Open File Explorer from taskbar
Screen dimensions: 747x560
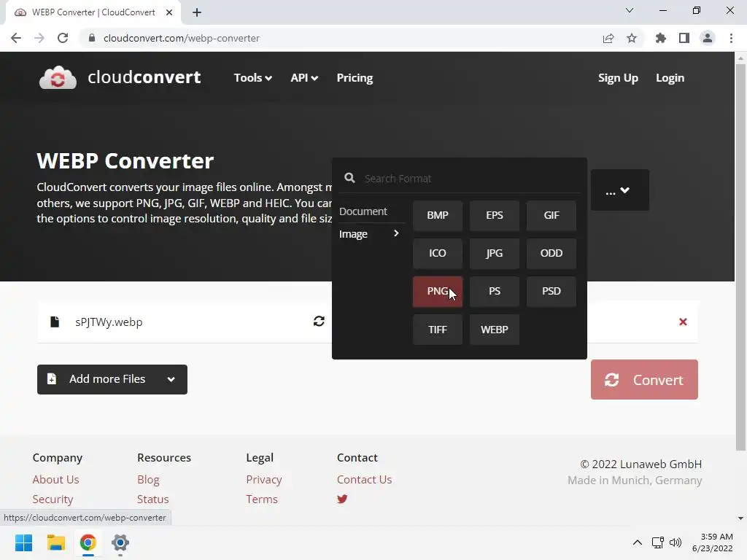pyautogui.click(x=55, y=542)
